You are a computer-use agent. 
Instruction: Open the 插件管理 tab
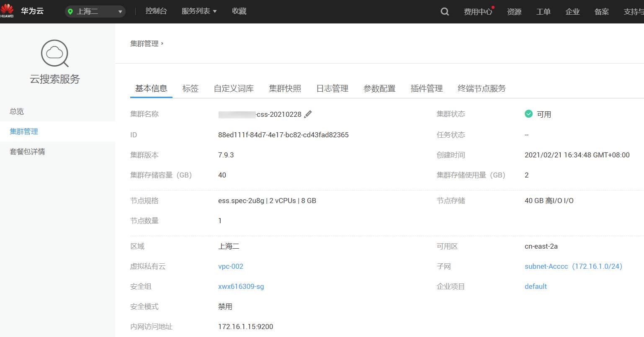point(427,88)
